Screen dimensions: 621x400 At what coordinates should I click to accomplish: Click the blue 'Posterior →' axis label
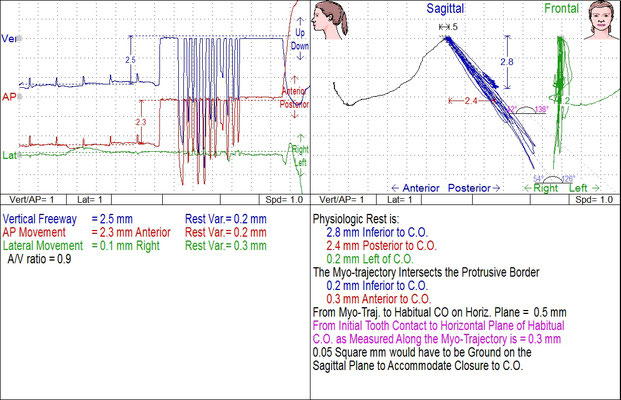pos(474,188)
